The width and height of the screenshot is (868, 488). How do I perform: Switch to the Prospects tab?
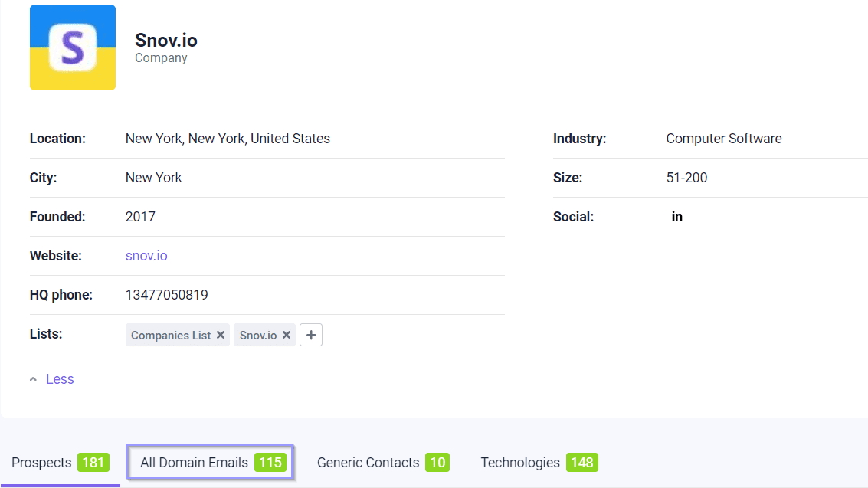tap(42, 463)
